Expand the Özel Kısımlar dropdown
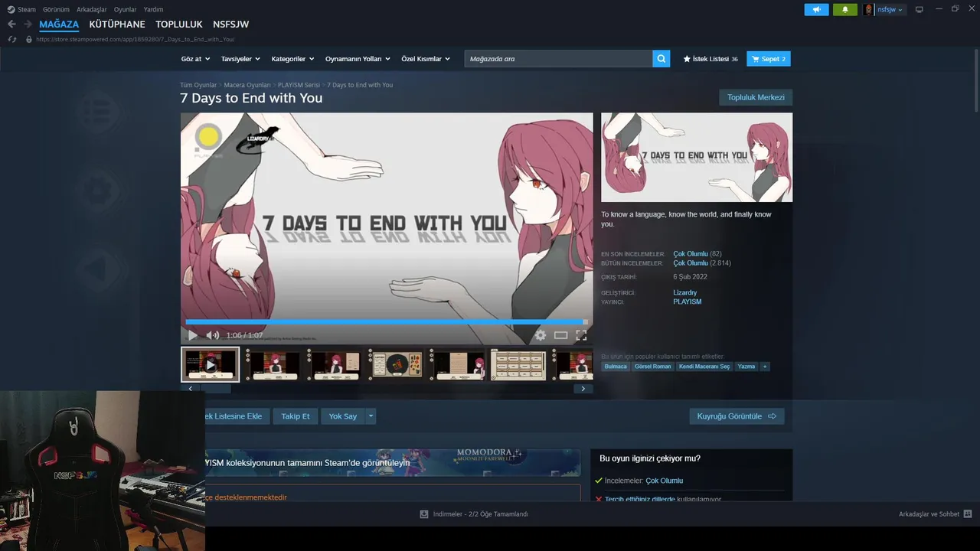Viewport: 980px width, 551px height. 426,59
